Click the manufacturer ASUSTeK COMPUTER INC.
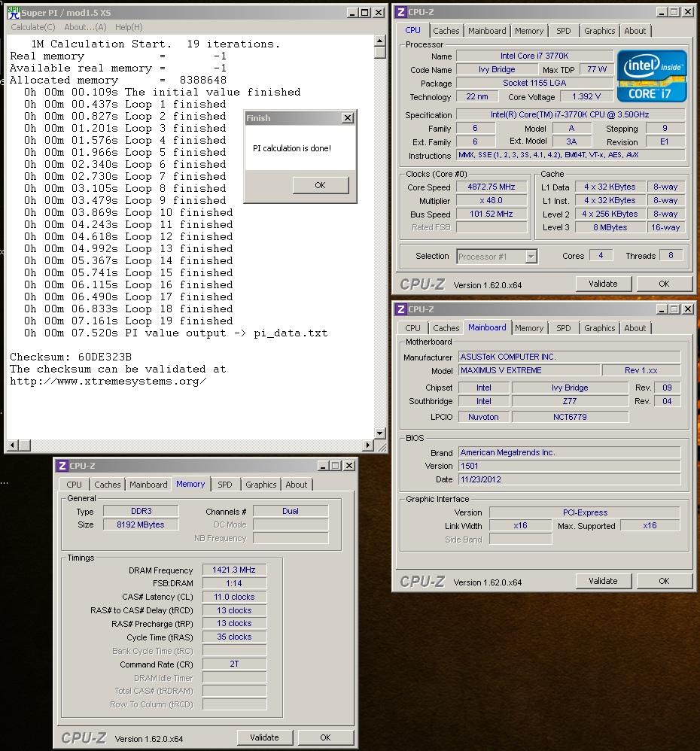This screenshot has height=751, width=700. click(x=569, y=357)
